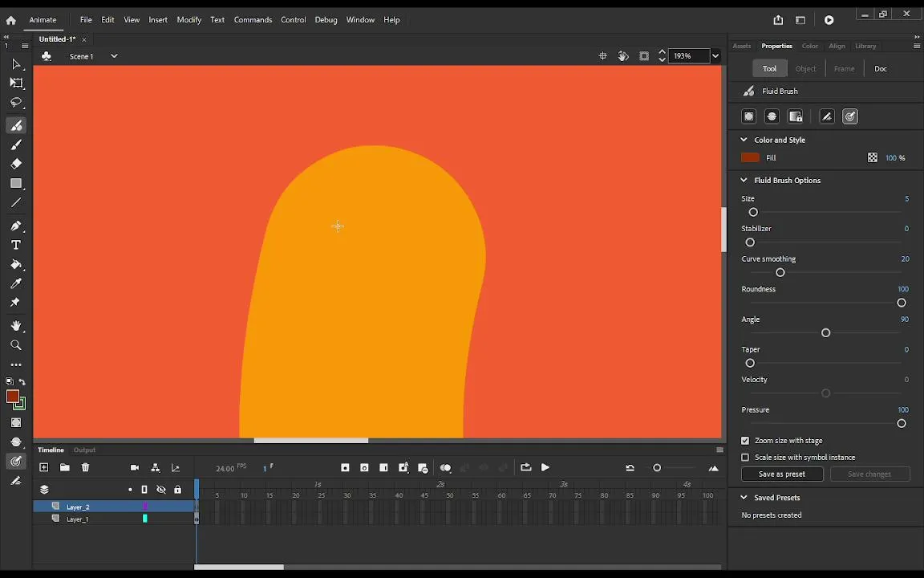Select the Line tool
Screen dimensions: 924x578
[17, 202]
